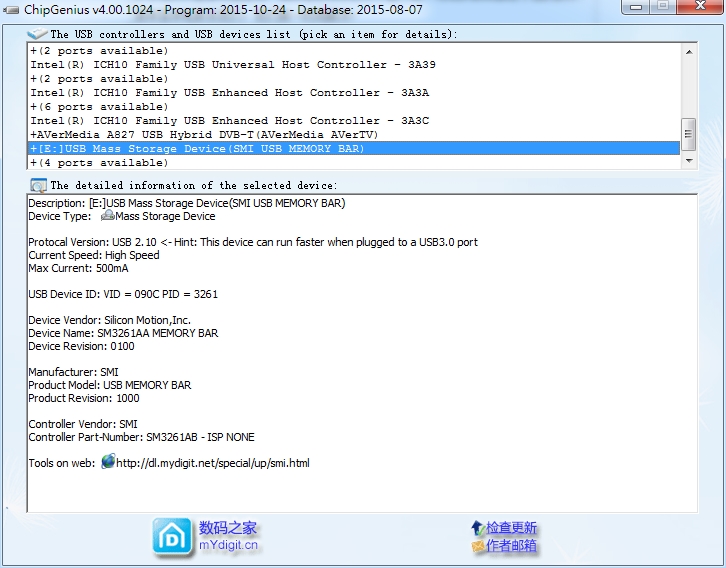Click the Device Vendor: Silicon Motion line

point(109,320)
